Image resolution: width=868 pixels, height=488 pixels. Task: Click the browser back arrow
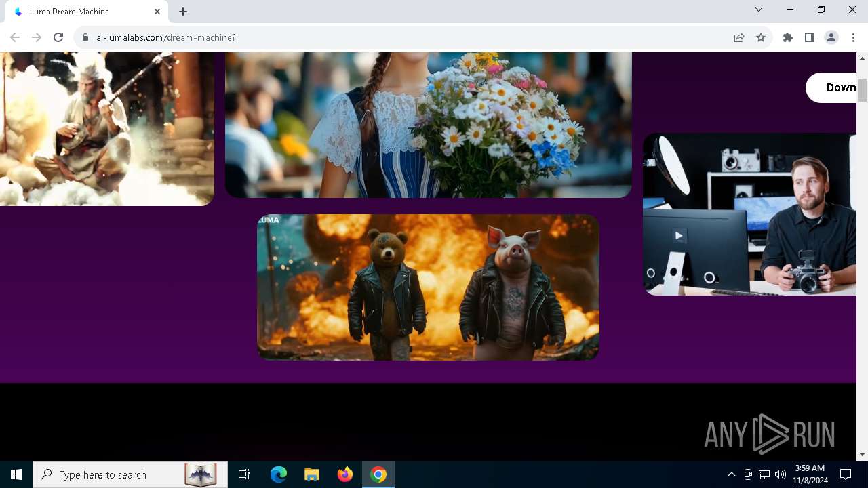pos(15,37)
